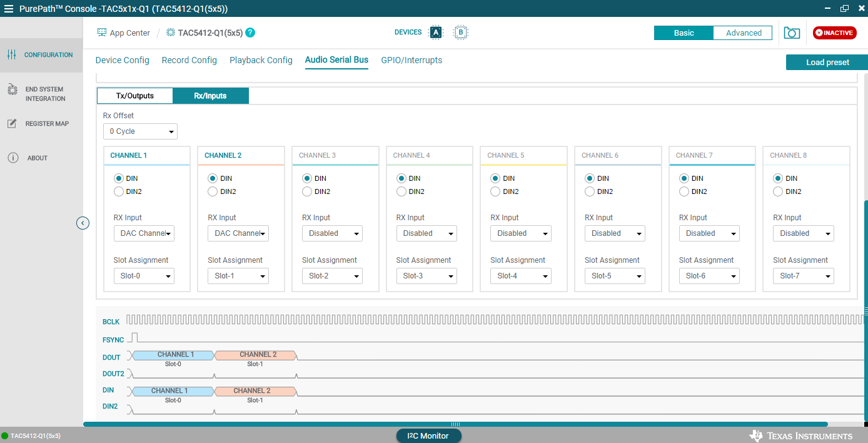Open the Configuration sidebar icon
868x443 pixels.
tap(11, 55)
